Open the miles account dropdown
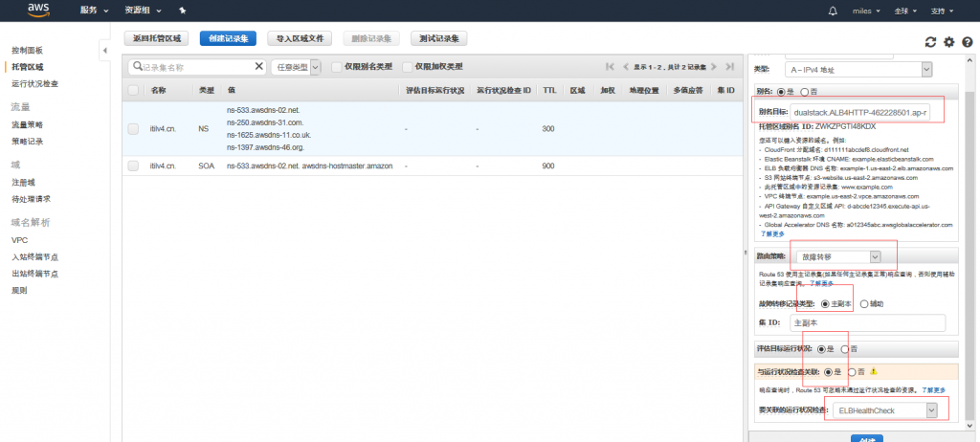This screenshot has width=980, height=442. [x=867, y=11]
